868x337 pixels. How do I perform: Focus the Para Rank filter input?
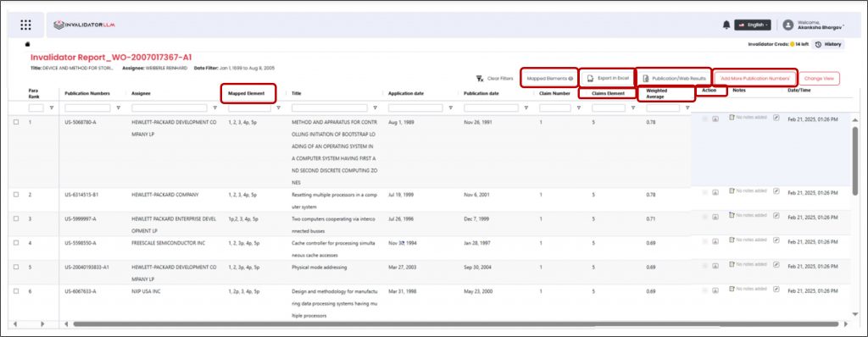pos(36,108)
